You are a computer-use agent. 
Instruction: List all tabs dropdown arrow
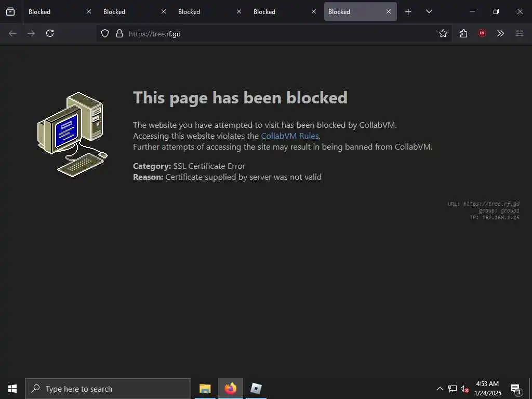click(429, 12)
